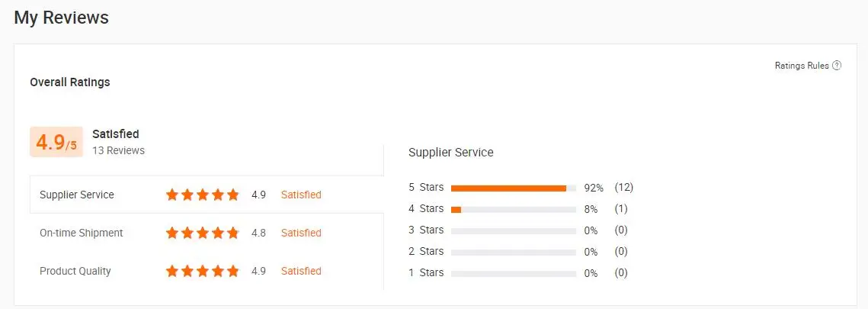Click the On-time Shipment star rating icons
Screen dimensions: 868x309
pyautogui.click(x=202, y=233)
